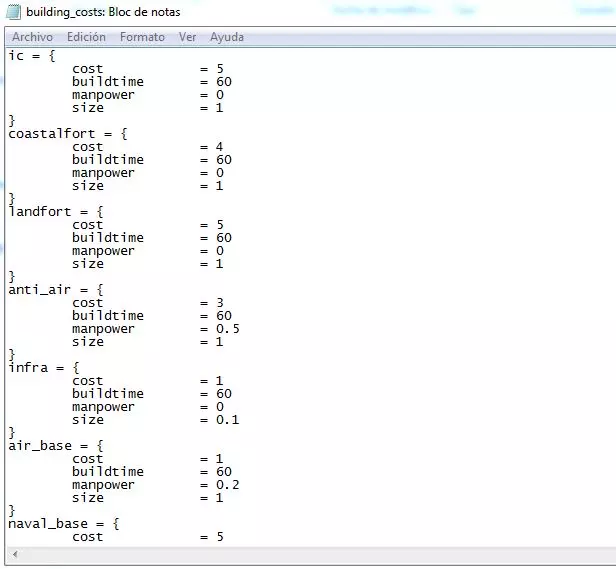
Task: Click the buildtime value 60 under landfort
Action: [x=224, y=238]
